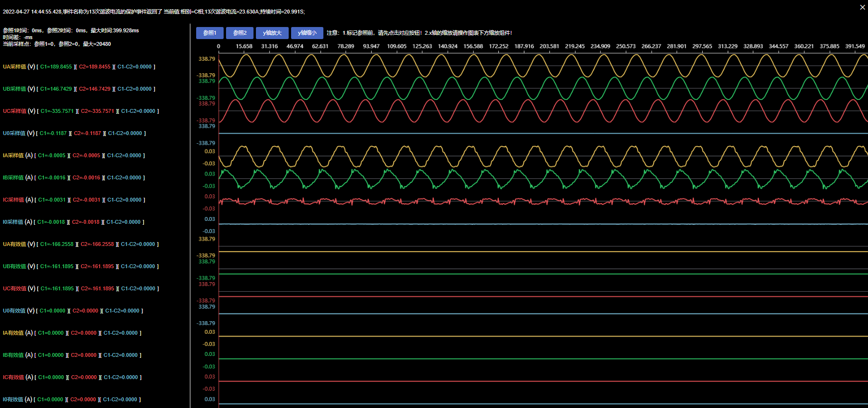
Task: Click the 注意 usage hint text
Action: tap(419, 33)
